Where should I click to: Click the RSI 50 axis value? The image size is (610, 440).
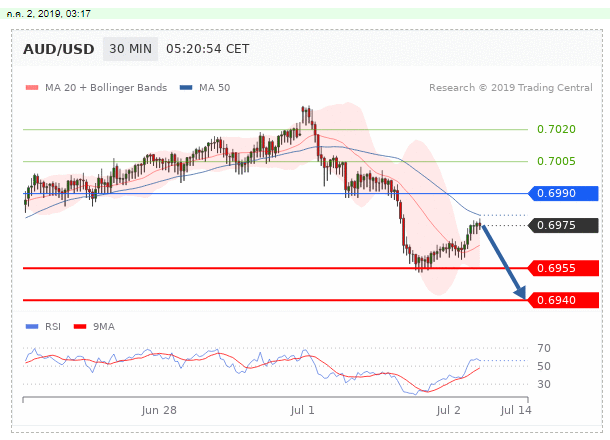[544, 366]
